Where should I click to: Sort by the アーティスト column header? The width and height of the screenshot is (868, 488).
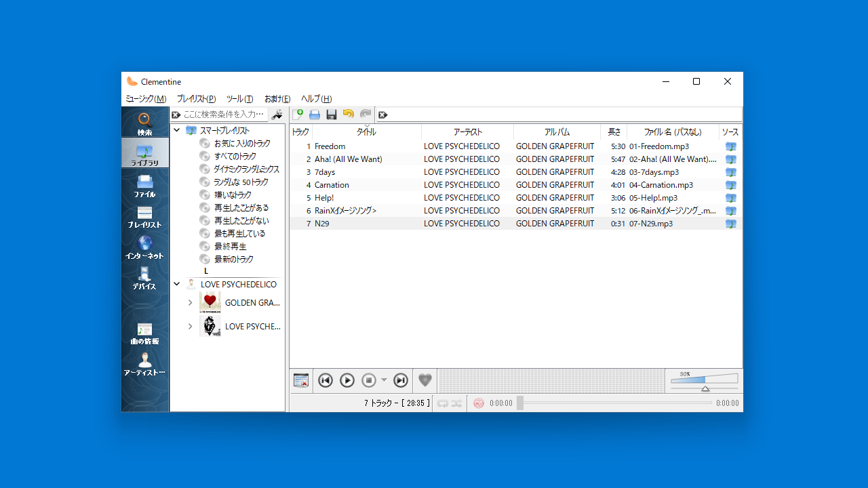tap(468, 132)
